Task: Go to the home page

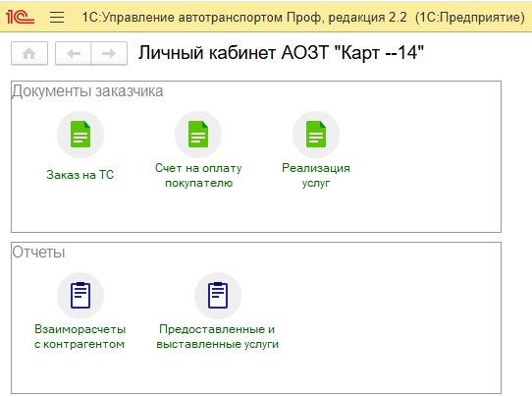Action: point(29,53)
